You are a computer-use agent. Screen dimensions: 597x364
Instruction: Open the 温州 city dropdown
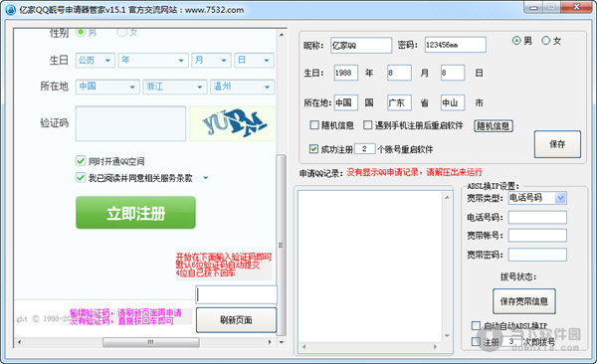click(x=242, y=87)
